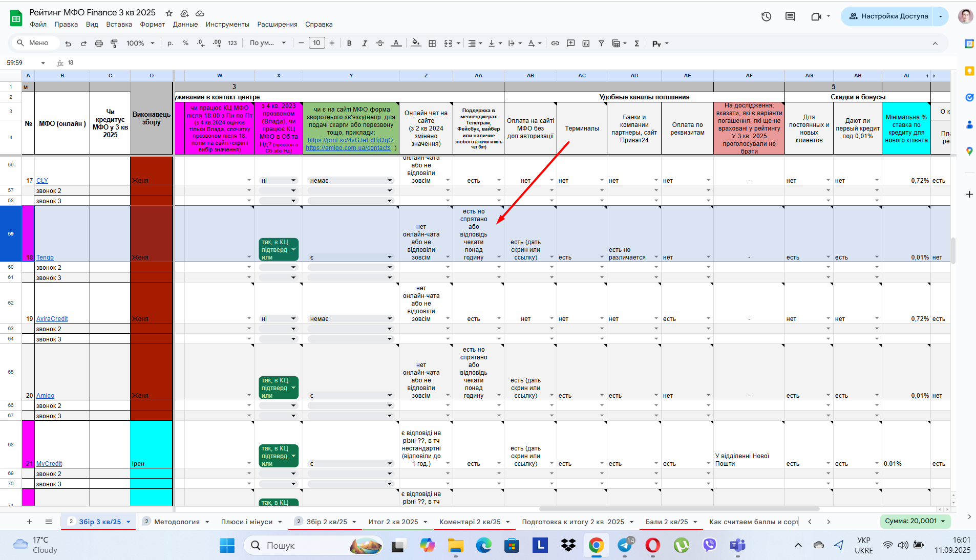Switch to Методология sheet tab
Screen dimensions: 976x560
point(177,522)
